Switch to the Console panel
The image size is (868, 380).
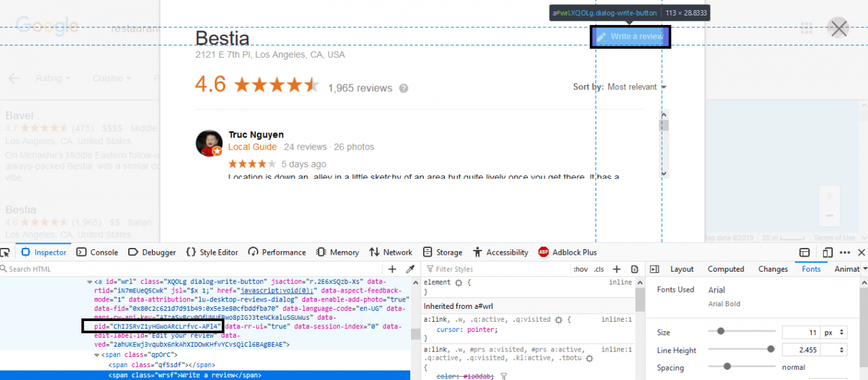pyautogui.click(x=97, y=252)
